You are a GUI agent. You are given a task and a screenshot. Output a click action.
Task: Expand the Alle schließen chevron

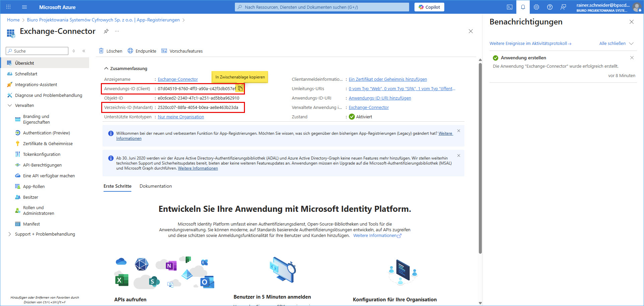click(x=631, y=43)
